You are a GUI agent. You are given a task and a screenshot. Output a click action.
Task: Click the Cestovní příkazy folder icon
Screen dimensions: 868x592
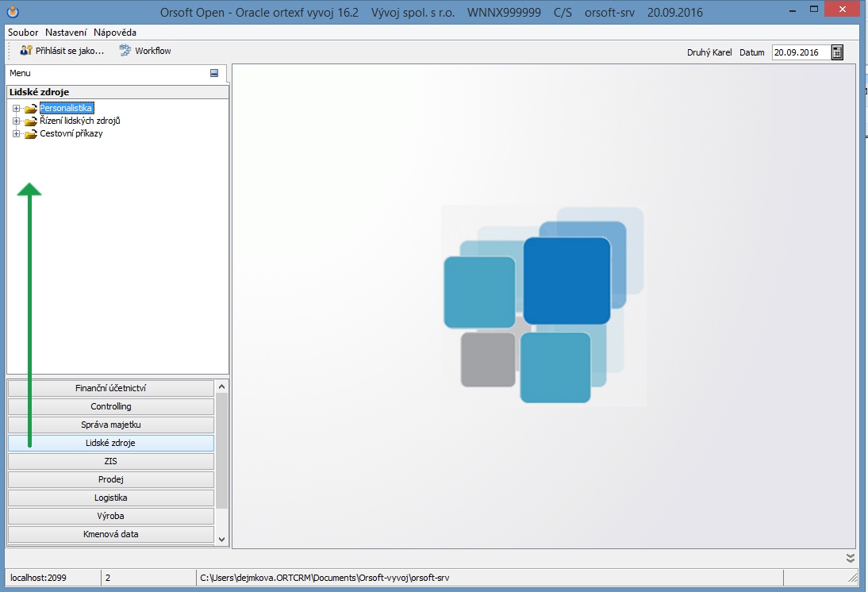coord(31,134)
